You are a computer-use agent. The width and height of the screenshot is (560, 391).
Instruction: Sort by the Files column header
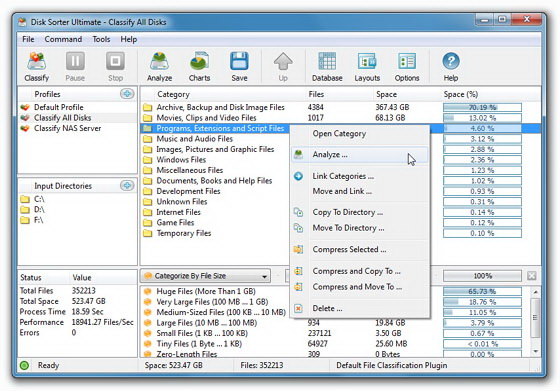339,94
